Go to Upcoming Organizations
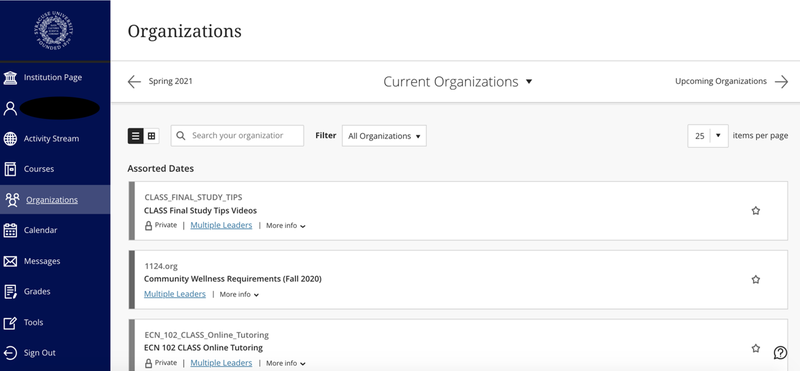The height and width of the screenshot is (371, 800). coord(720,81)
